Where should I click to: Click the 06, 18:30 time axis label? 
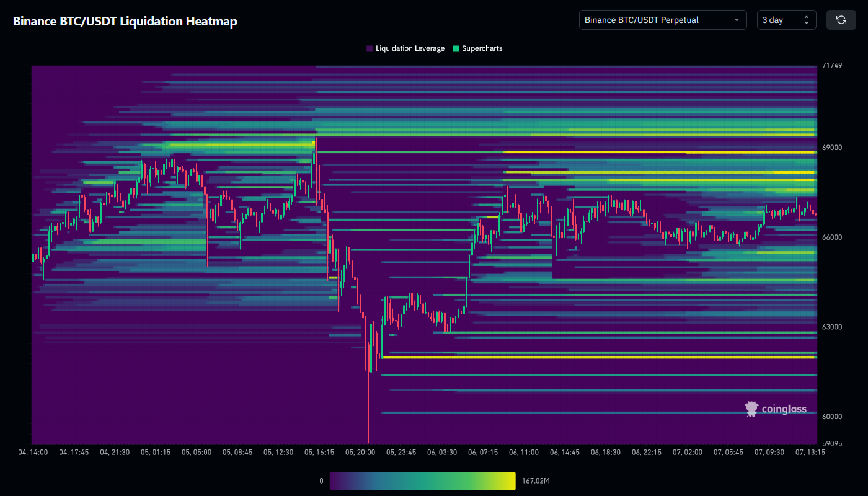606,453
